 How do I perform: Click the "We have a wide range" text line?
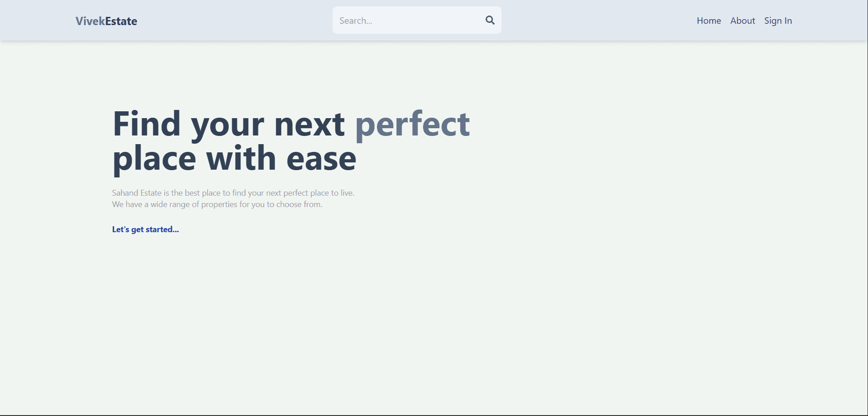coord(217,204)
